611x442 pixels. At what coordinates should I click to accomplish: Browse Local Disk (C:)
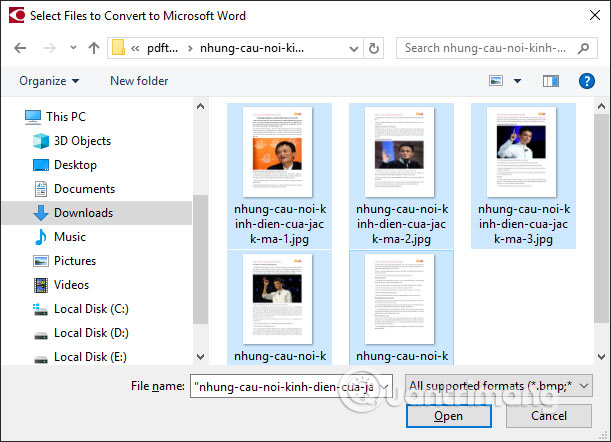click(81, 309)
